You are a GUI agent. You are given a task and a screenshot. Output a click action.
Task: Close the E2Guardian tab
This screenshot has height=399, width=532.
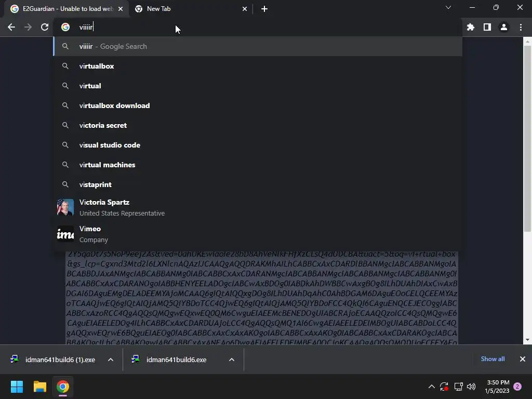pos(121,9)
